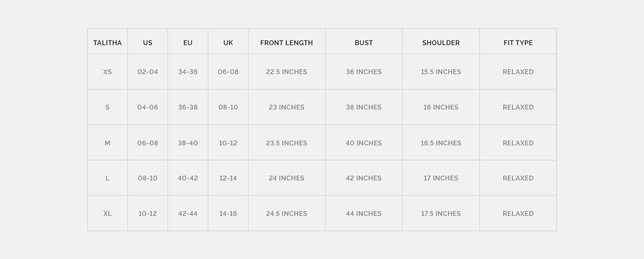This screenshot has width=644, height=259.
Task: Select the US size 08-10 cell
Action: [x=148, y=178]
